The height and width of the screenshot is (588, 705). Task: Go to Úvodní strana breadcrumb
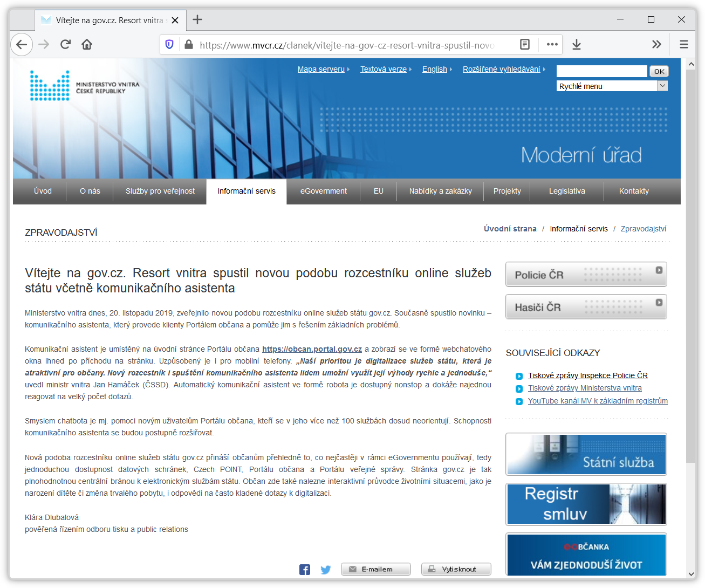pos(510,229)
